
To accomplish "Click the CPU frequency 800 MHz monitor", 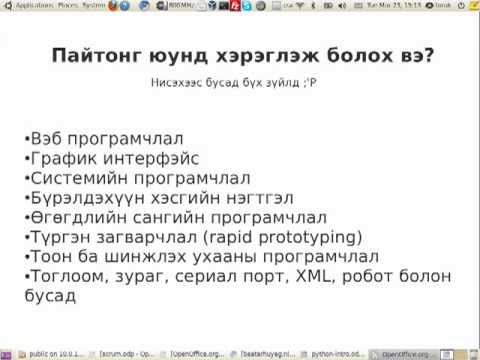I will click(175, 5).
